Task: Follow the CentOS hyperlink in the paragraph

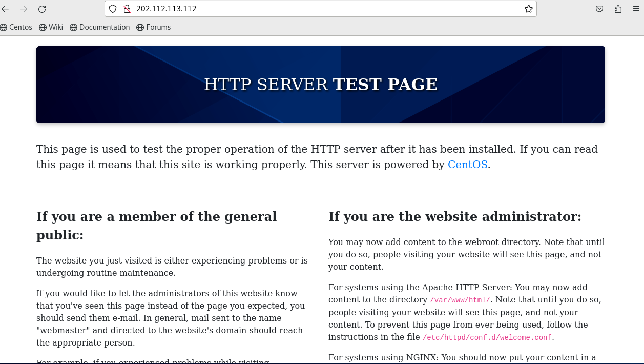Action: pyautogui.click(x=467, y=165)
